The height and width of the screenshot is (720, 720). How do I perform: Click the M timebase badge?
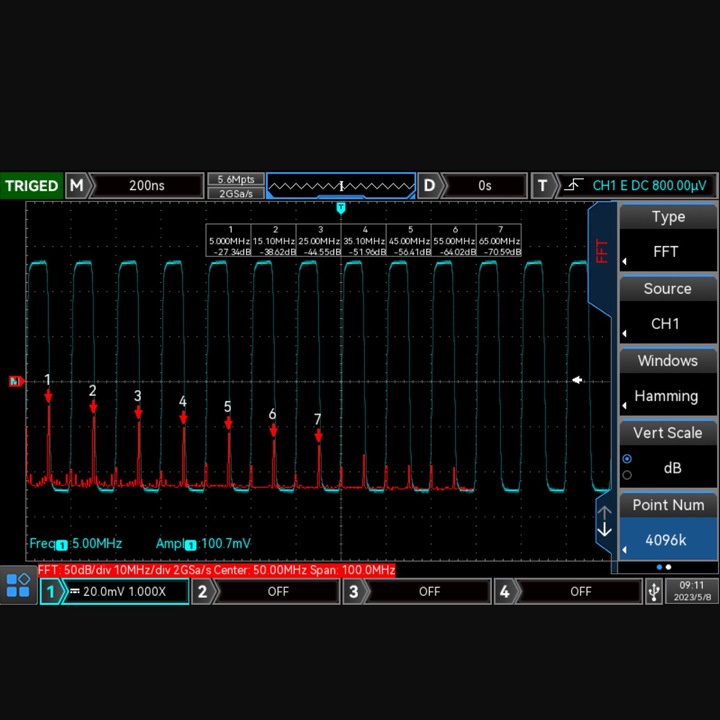point(76,186)
